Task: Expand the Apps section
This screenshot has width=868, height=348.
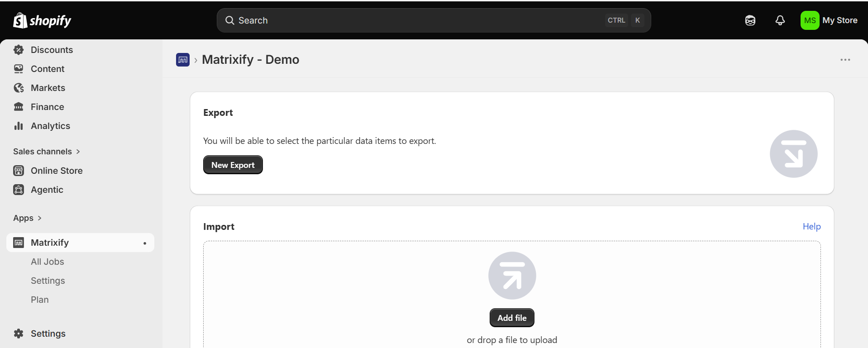Action: [28, 218]
